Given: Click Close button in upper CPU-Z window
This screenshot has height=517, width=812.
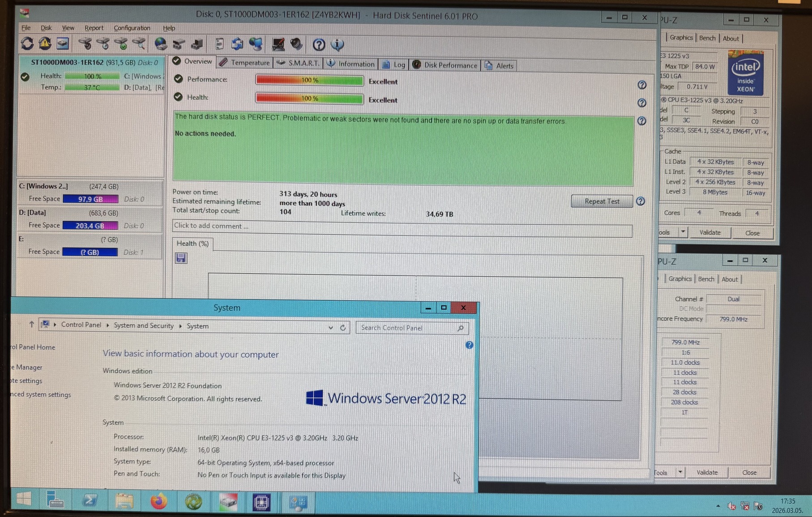Looking at the screenshot, I should pyautogui.click(x=752, y=233).
